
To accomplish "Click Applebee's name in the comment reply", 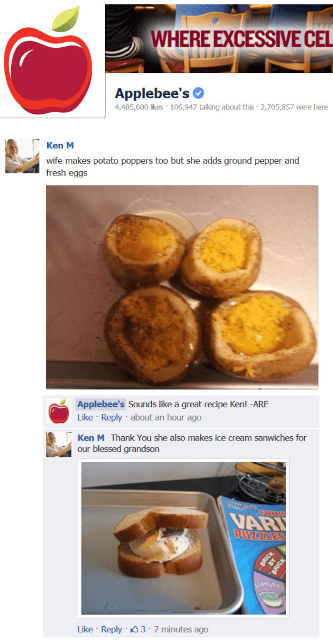I will [101, 404].
